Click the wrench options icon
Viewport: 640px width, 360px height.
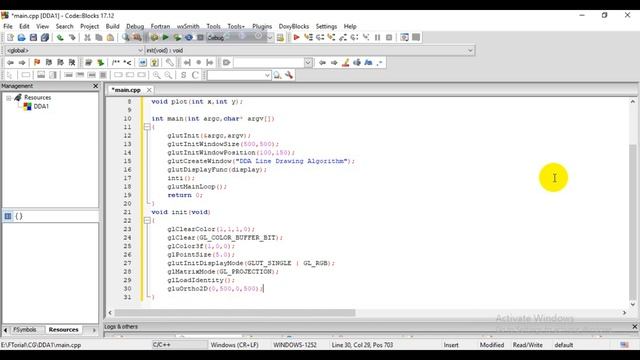pos(289,75)
